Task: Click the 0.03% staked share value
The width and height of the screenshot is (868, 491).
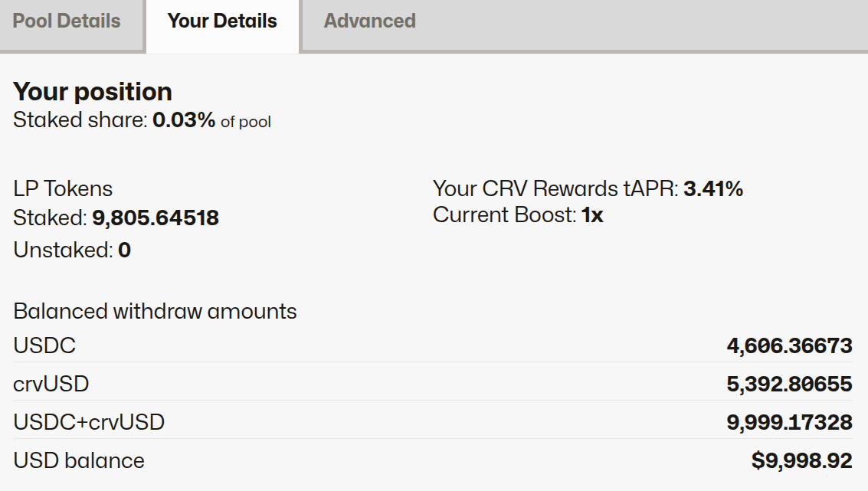Action: (184, 120)
